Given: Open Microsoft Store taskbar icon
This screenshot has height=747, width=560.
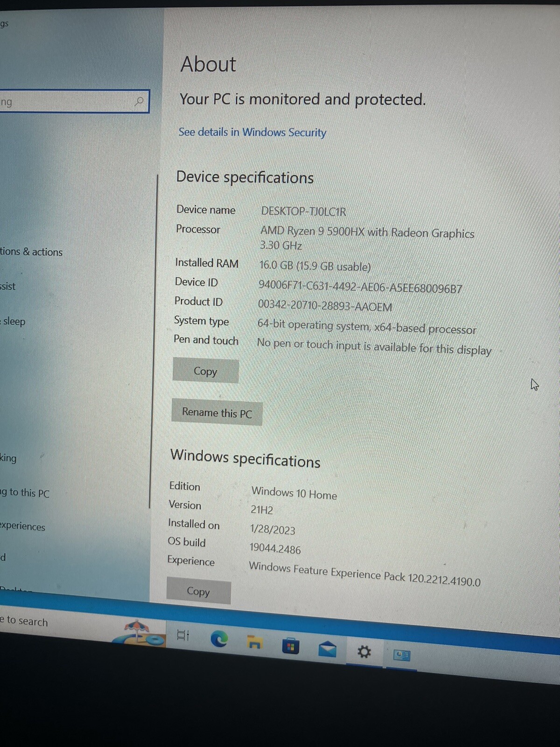Looking at the screenshot, I should tap(290, 646).
